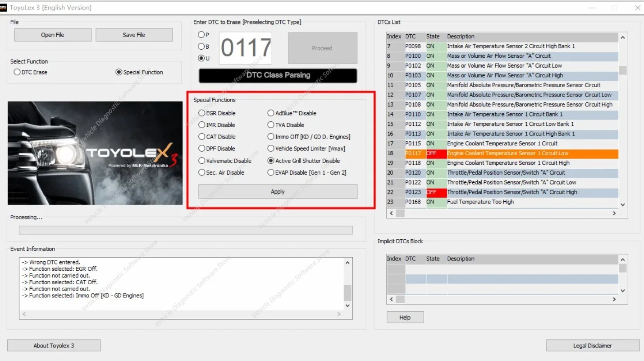Click the DTCs List vertical scrollbar thumb
The width and height of the screenshot is (644, 361).
coord(622,70)
